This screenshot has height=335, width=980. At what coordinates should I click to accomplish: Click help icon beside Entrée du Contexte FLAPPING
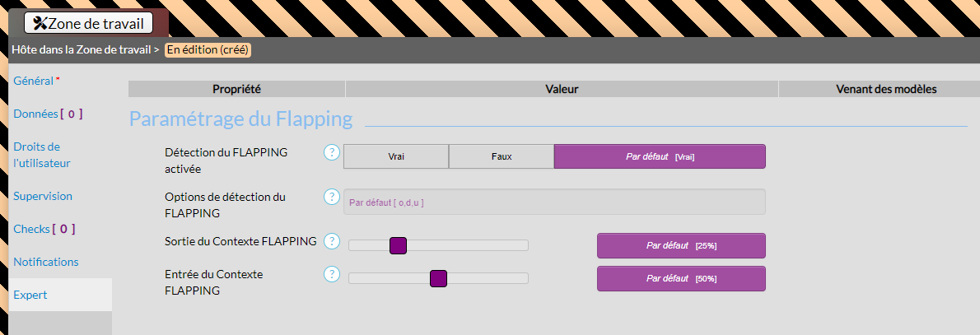click(x=332, y=274)
